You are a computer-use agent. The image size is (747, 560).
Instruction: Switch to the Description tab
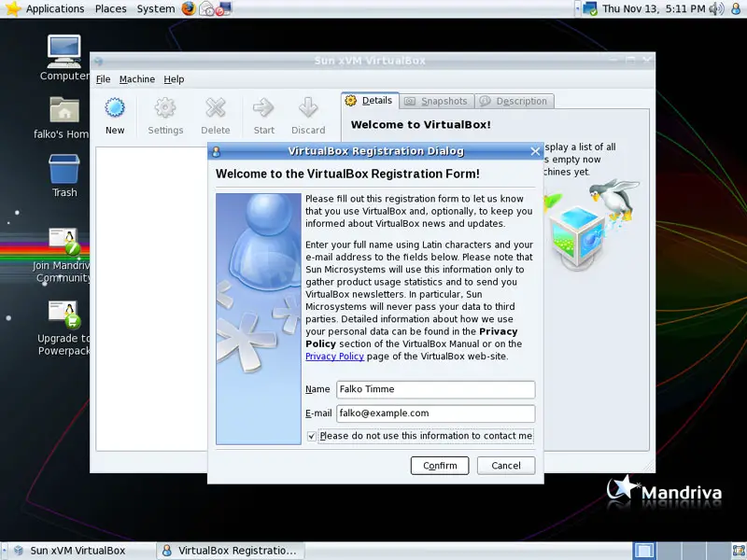[514, 101]
